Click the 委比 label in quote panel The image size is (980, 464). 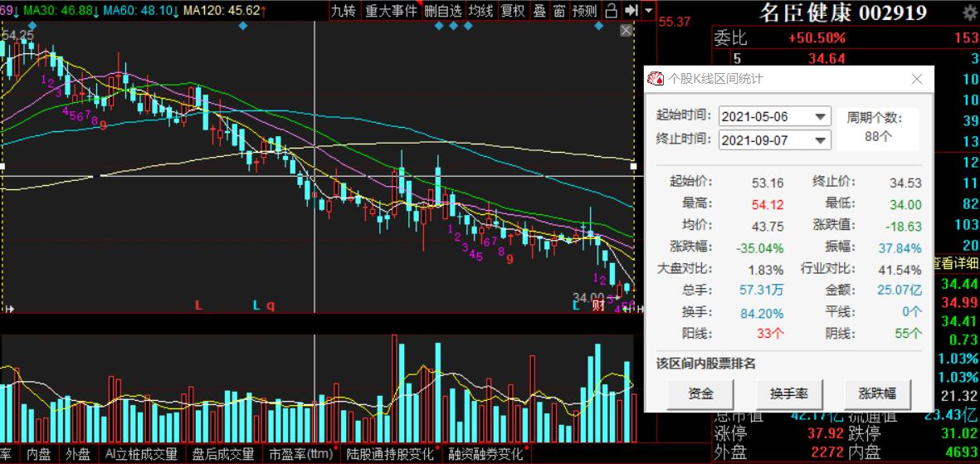[730, 38]
